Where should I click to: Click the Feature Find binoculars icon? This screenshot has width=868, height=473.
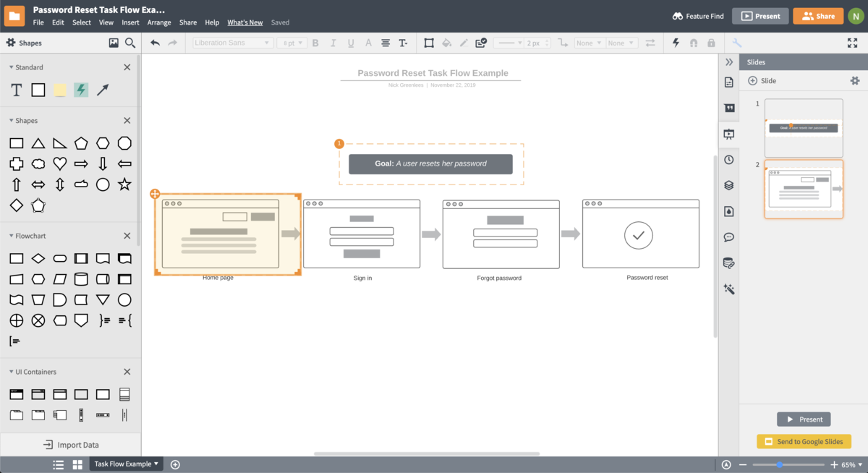(x=678, y=16)
